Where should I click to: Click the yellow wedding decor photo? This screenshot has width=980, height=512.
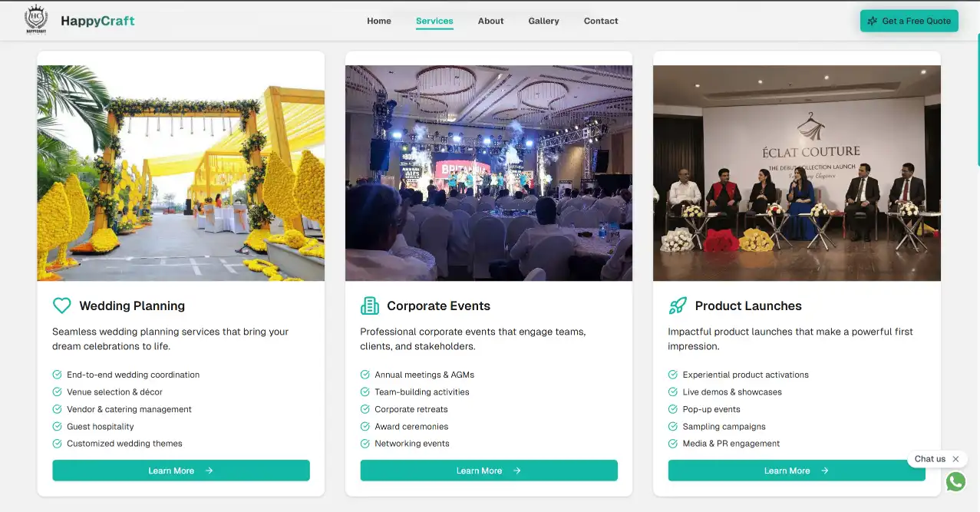click(180, 172)
